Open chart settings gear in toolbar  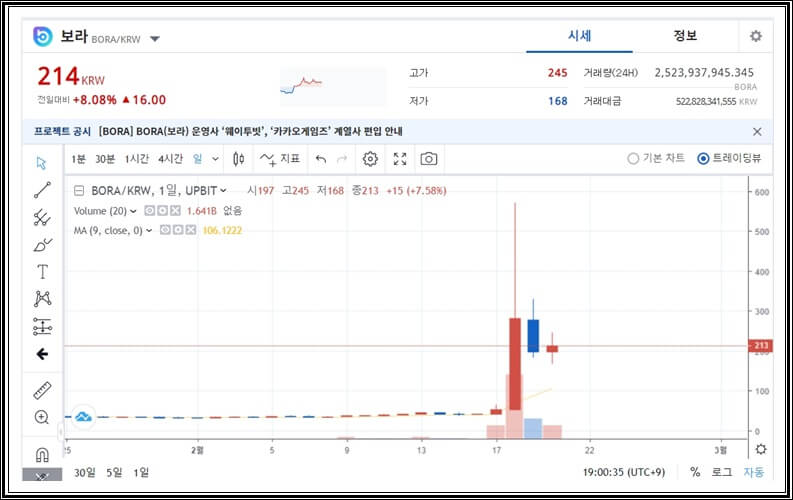370,159
